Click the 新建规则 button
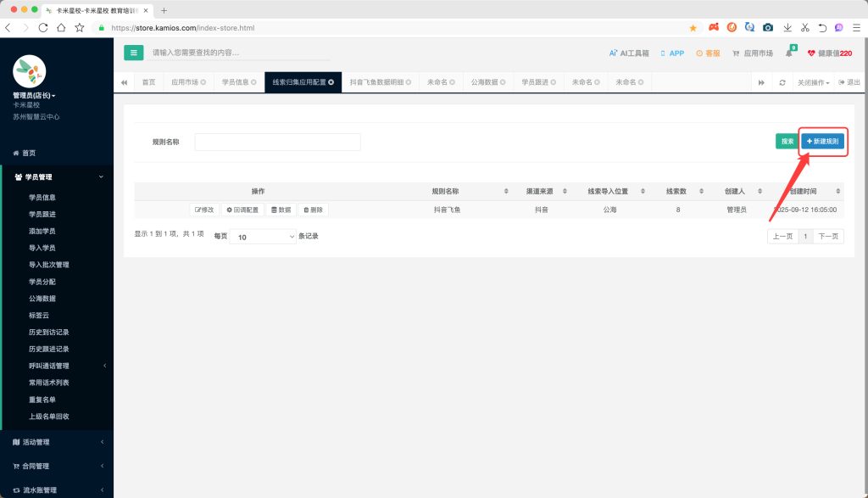The width and height of the screenshot is (868, 498). [822, 142]
